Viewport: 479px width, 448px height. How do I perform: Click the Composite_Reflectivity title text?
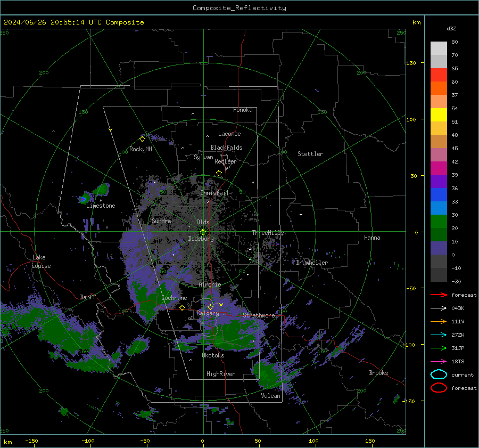pyautogui.click(x=240, y=8)
